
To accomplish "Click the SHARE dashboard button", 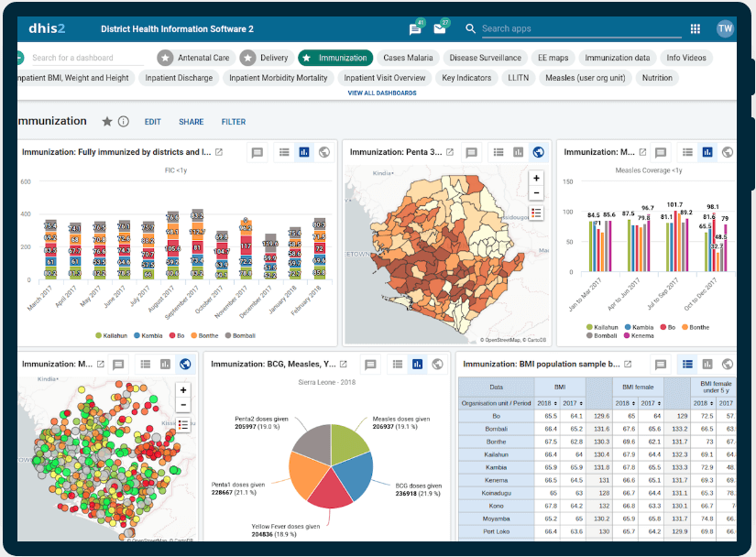I will [191, 122].
